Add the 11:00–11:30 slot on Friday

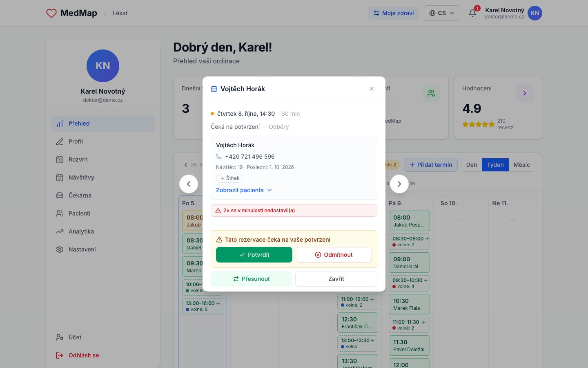424,322
